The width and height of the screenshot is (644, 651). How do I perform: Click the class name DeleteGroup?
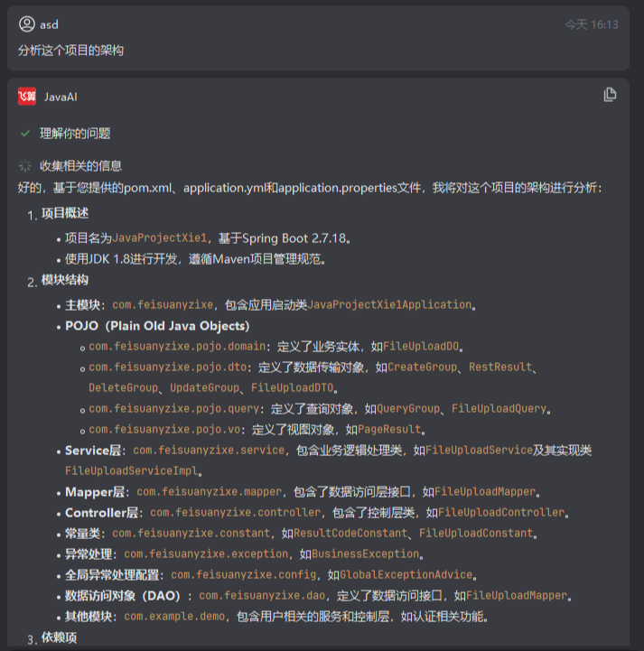124,387
